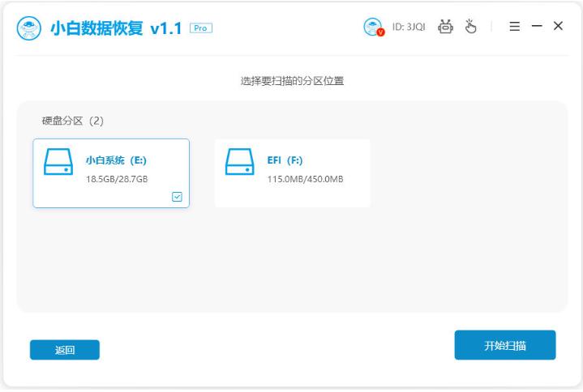Viewport: 583px width, 392px height.
Task: Click the 小白系统 drive icon
Action: click(x=58, y=162)
